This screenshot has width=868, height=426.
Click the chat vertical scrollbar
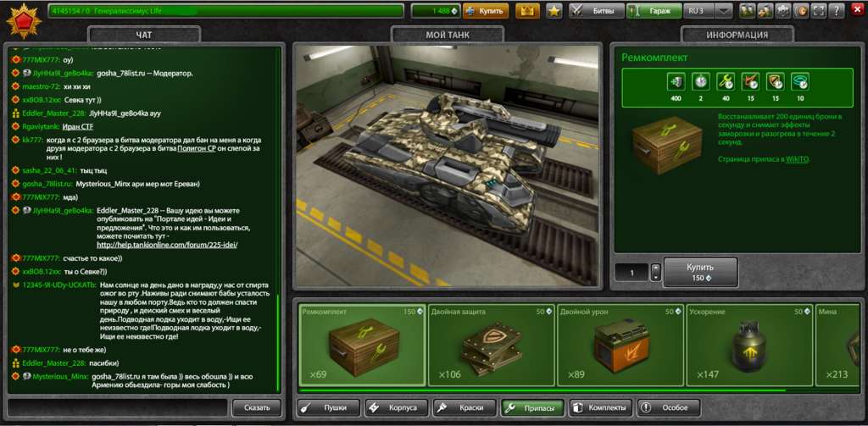pyautogui.click(x=278, y=343)
